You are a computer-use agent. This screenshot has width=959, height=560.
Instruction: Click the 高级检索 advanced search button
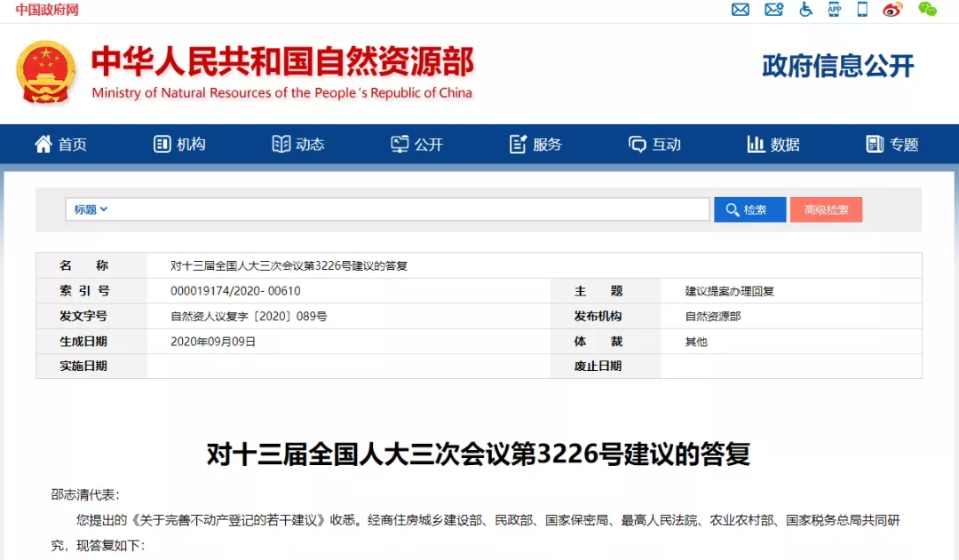pyautogui.click(x=827, y=209)
